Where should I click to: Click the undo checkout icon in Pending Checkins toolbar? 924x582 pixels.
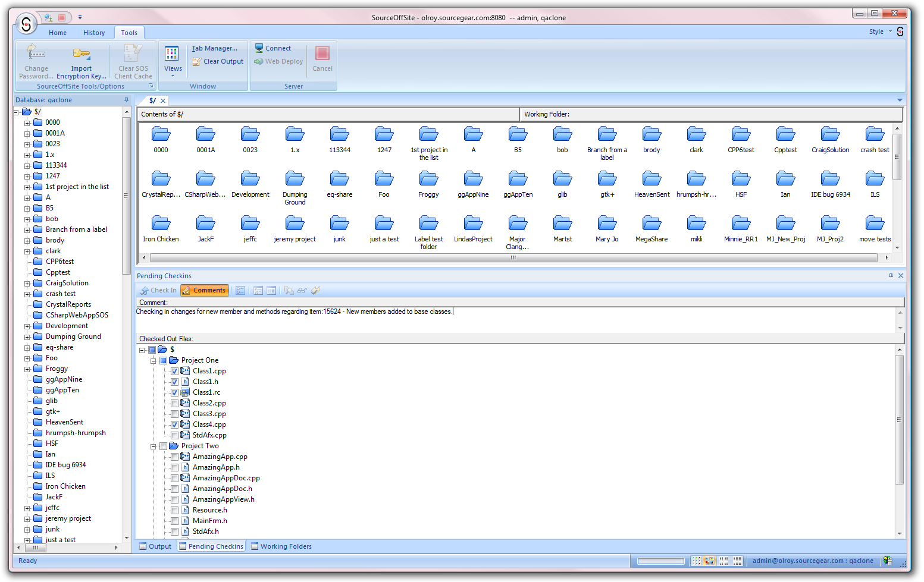pyautogui.click(x=315, y=290)
